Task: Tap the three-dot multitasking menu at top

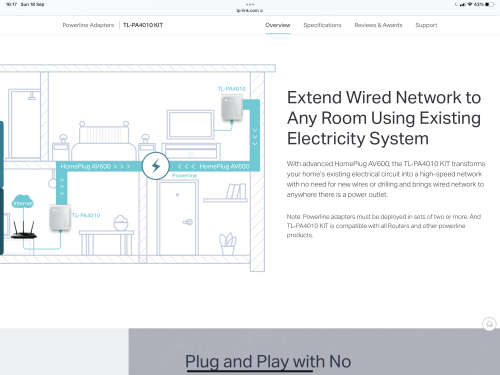Action: tap(250, 4)
